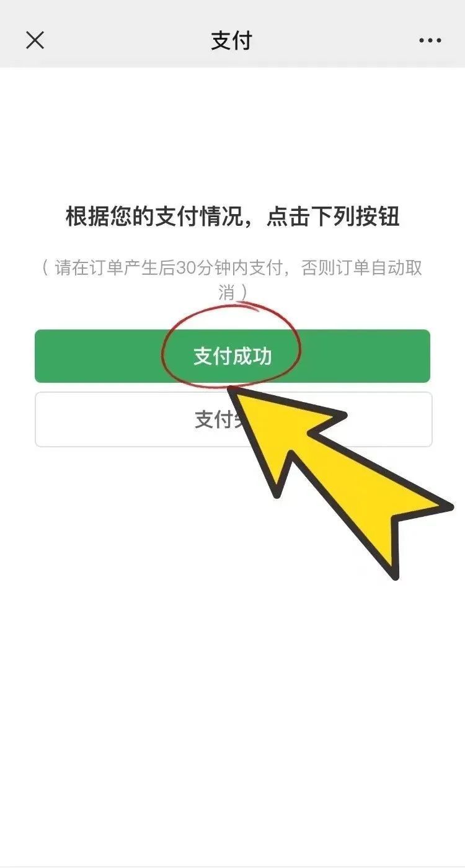Tap the 支付 page title
Image resolution: width=465 pixels, height=868 pixels.
(232, 41)
